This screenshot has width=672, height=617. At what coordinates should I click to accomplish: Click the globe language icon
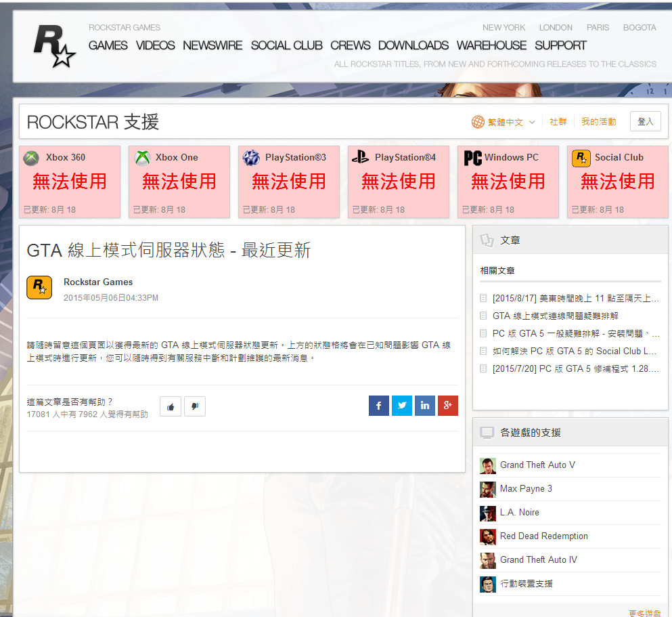coord(478,122)
